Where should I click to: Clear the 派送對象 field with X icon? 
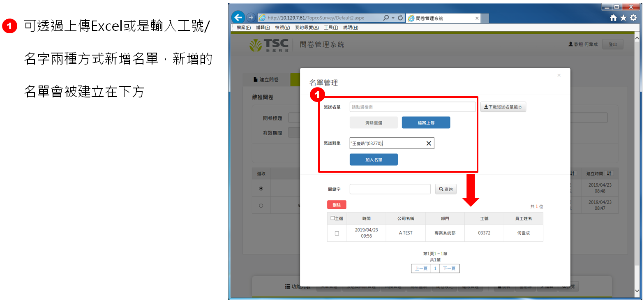pyautogui.click(x=429, y=143)
